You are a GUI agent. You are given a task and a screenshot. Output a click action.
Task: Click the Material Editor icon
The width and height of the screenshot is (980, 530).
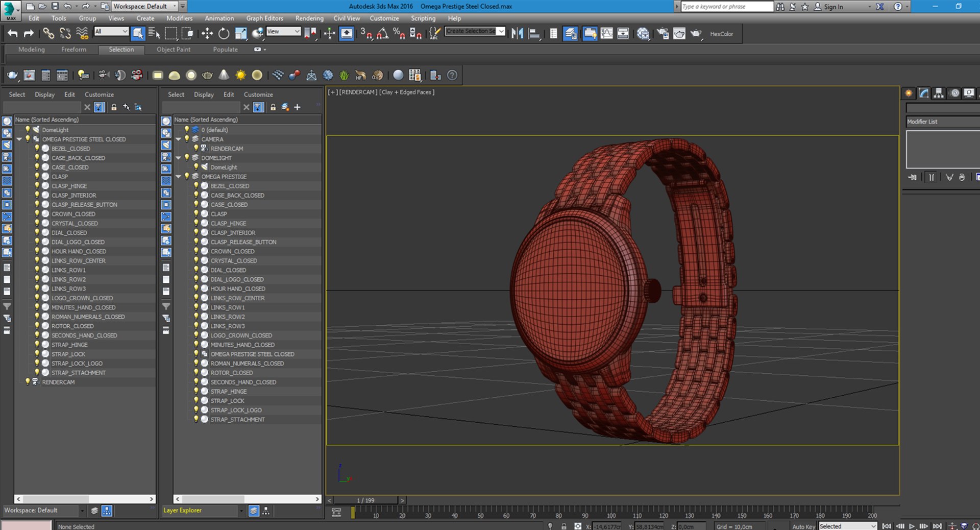(x=643, y=34)
